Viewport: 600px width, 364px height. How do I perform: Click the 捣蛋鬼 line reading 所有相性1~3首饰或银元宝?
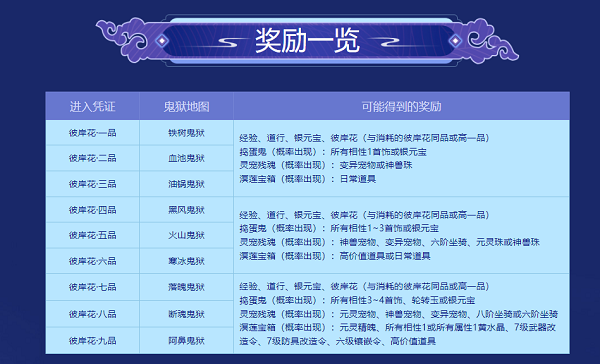[x=339, y=229]
